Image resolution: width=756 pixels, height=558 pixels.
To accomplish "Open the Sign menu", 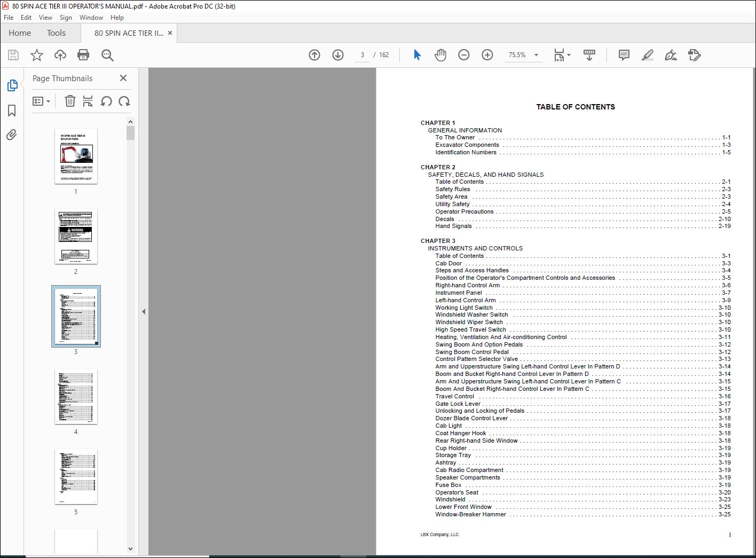I will click(66, 18).
